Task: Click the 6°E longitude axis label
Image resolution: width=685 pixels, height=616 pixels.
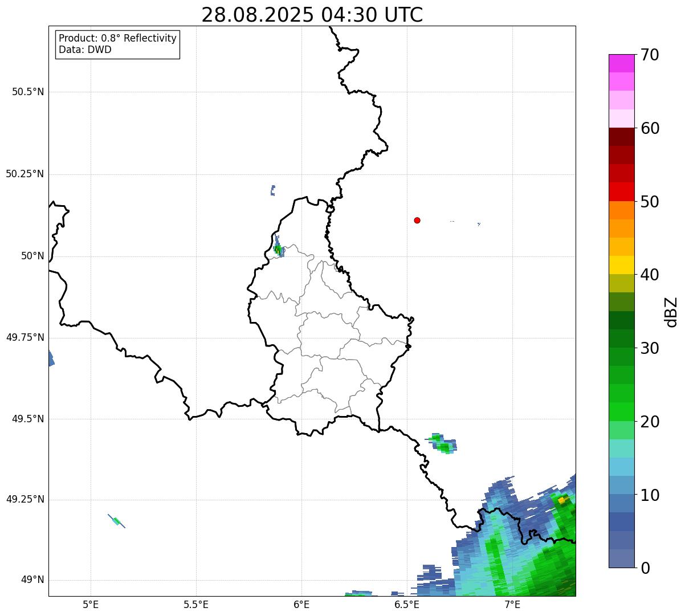Action: pos(301,605)
